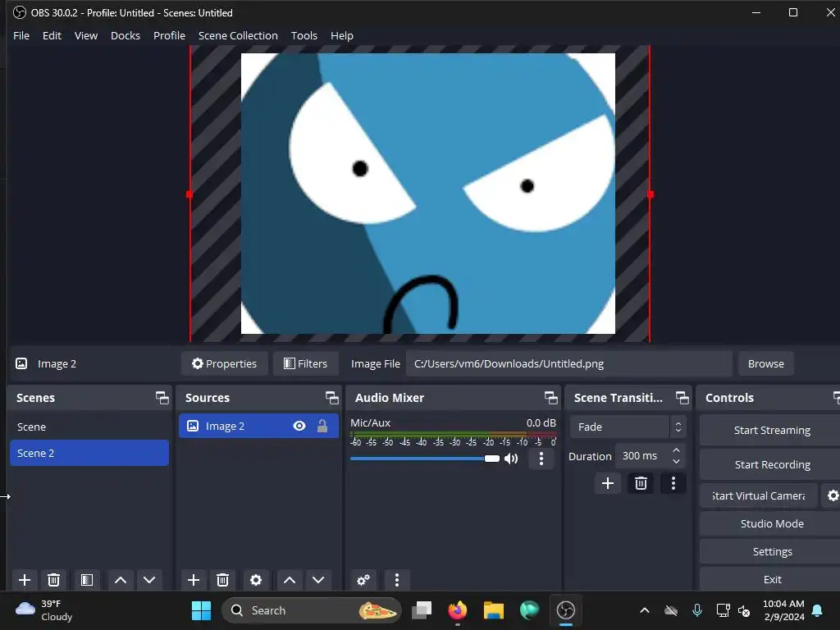840x630 pixels.
Task: Click taskbar Search box
Action: 311,610
